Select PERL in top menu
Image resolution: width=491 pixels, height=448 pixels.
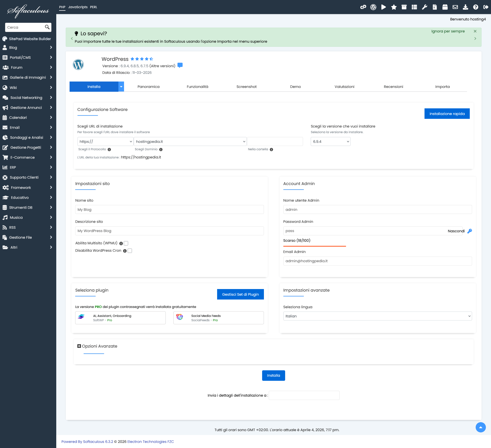coord(94,7)
